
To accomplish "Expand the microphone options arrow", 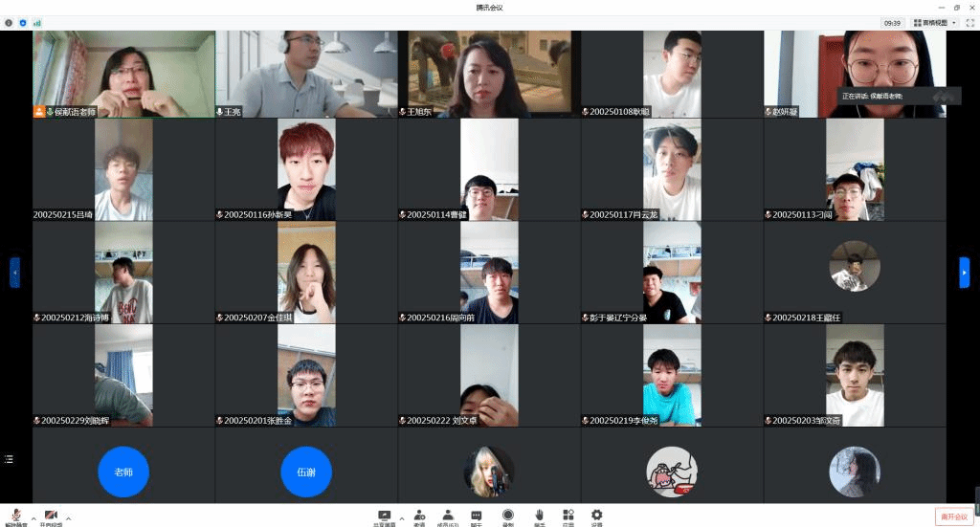I will 33,518.
